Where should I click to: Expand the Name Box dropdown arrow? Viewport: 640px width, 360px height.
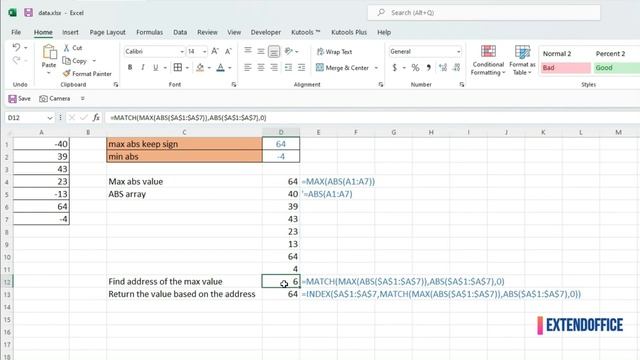coord(50,118)
